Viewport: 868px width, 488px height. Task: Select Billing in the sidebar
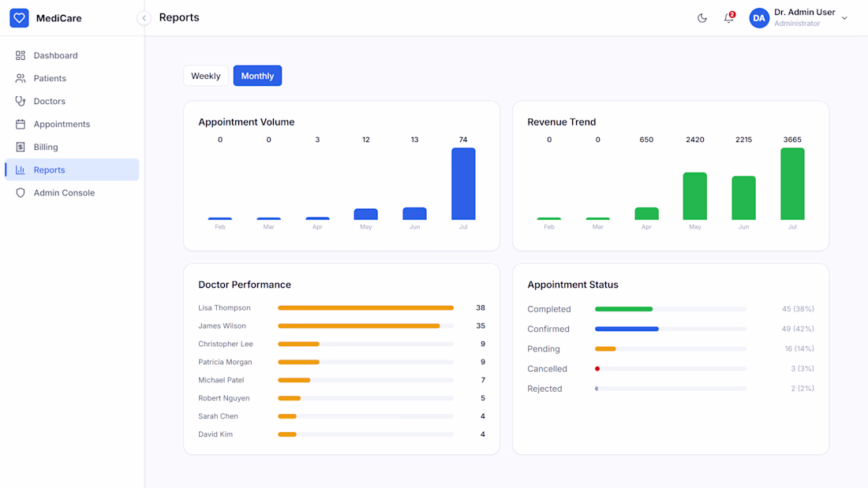tap(72, 147)
